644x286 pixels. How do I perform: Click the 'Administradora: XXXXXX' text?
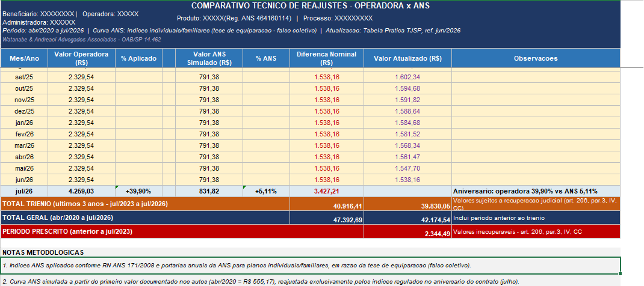coord(39,22)
